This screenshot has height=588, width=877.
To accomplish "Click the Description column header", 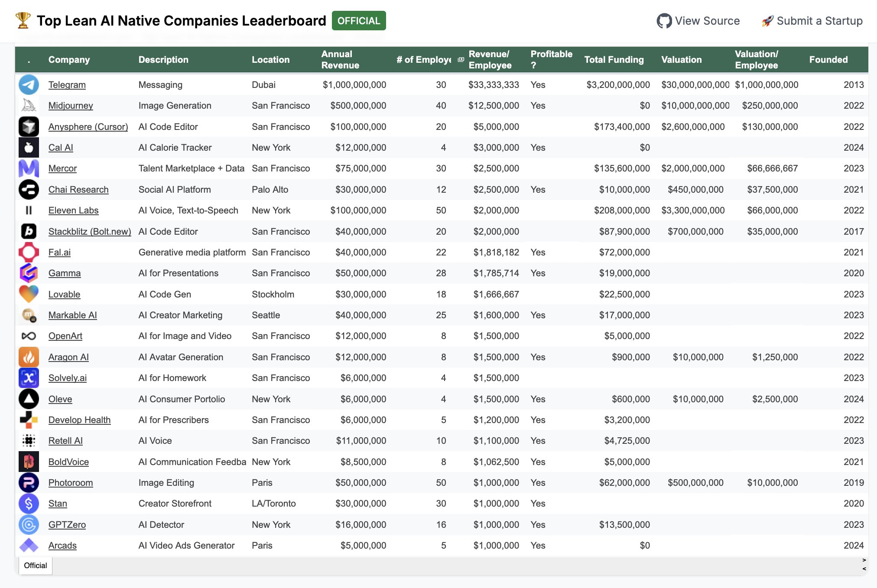I will click(163, 60).
